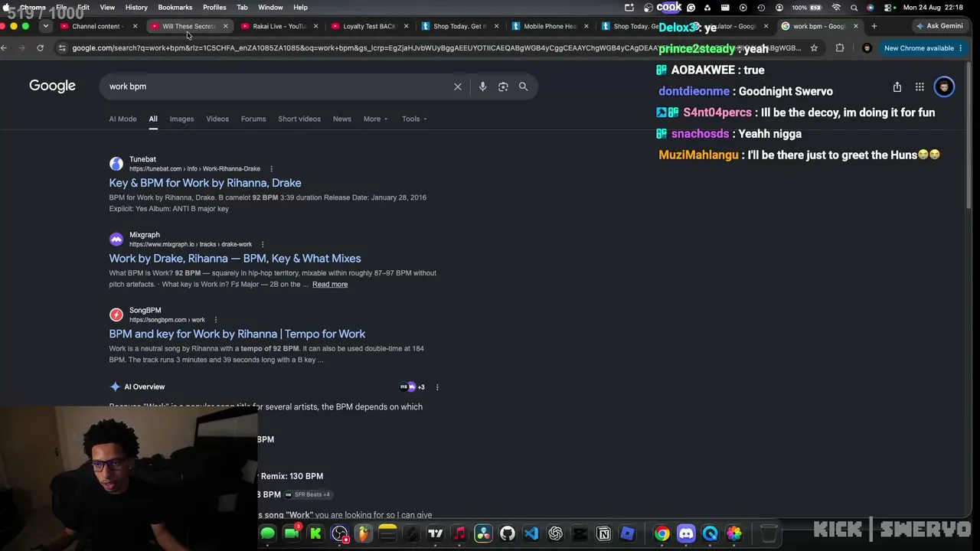Switch to the Loyalty Test browser tab
Viewport: 980px width, 551px height.
point(370,26)
